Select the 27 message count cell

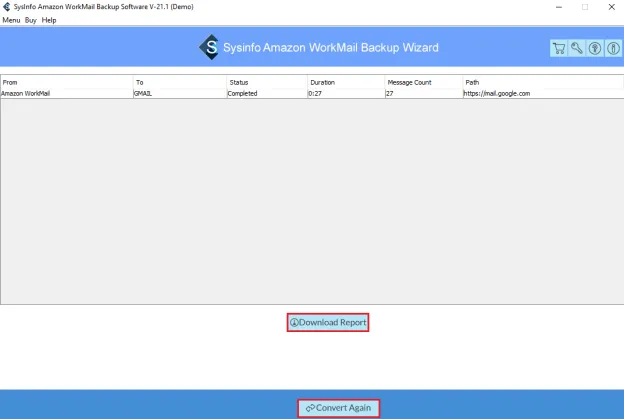pyautogui.click(x=424, y=94)
